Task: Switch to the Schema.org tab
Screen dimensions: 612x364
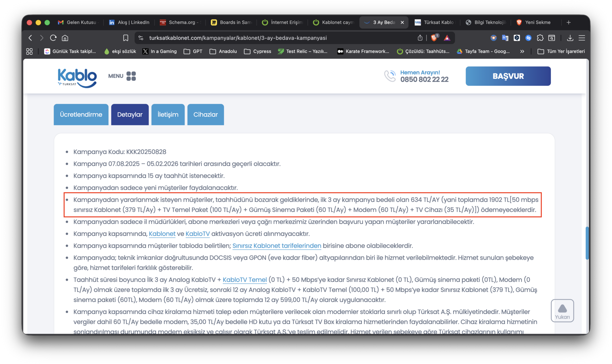Action: click(x=180, y=22)
